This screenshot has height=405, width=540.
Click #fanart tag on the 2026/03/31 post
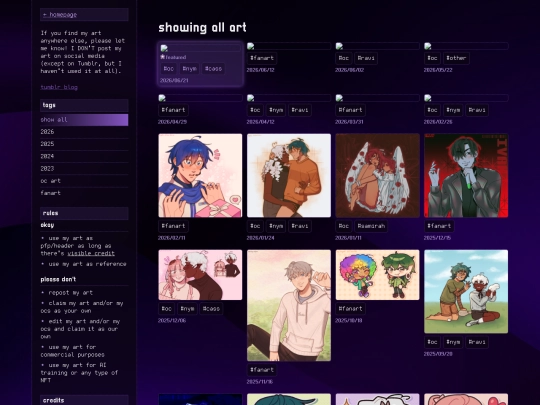(x=350, y=110)
